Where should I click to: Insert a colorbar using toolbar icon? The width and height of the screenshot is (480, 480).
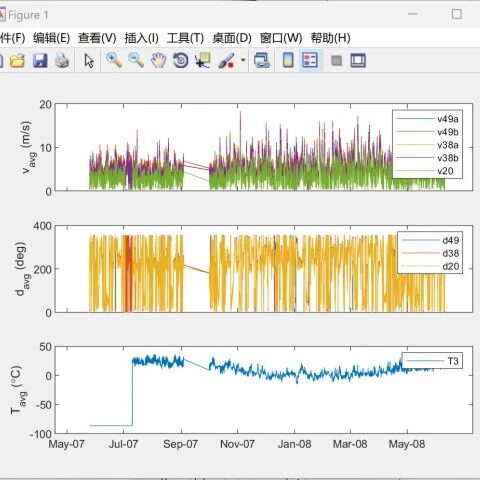tap(288, 61)
